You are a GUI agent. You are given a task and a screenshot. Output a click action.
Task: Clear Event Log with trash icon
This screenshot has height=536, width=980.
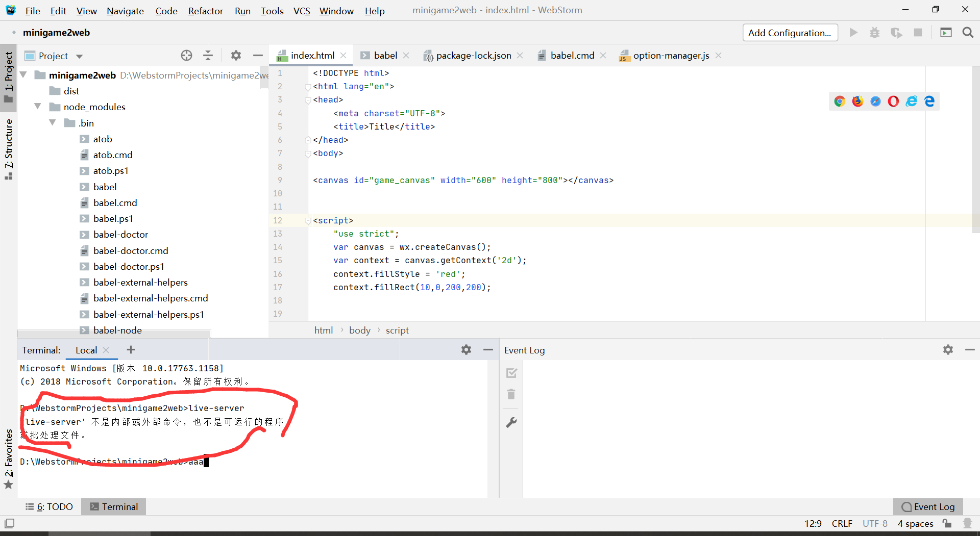pos(511,394)
